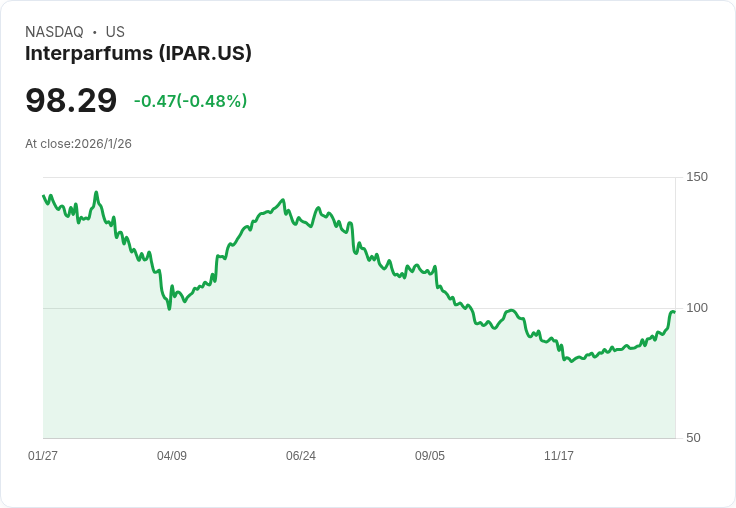Click the 100 horizontal gridline at chart center

tap(359, 308)
